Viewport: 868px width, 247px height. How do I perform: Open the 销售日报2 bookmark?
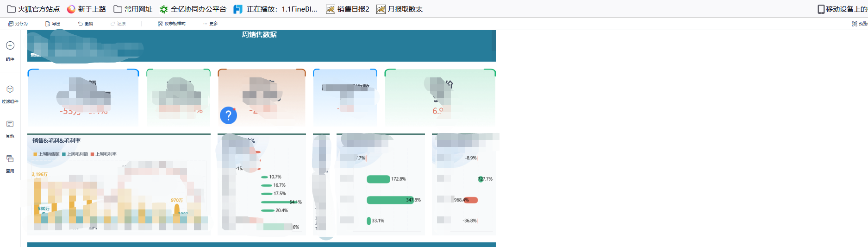348,9
